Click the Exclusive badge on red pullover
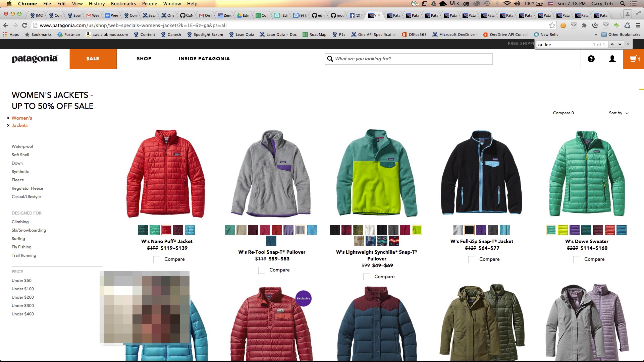This screenshot has width=644, height=362. point(304,298)
